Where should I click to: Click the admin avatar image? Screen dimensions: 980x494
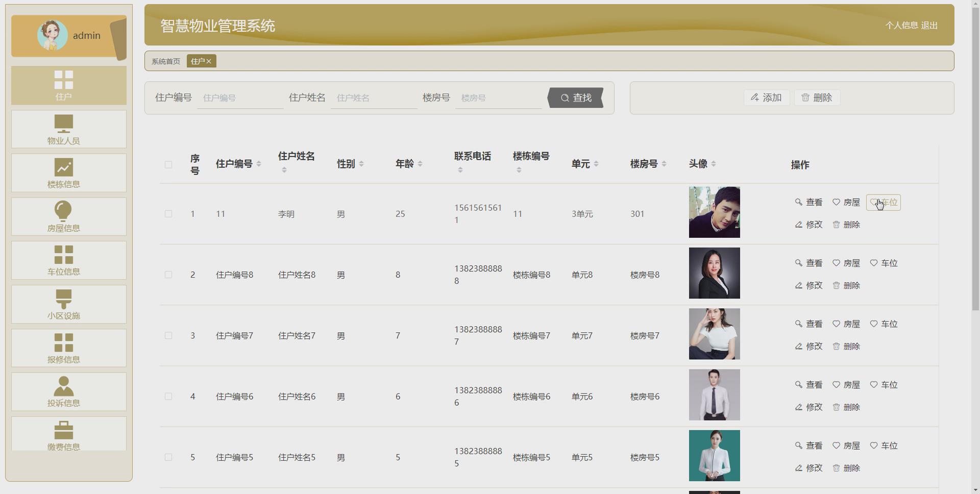point(53,35)
